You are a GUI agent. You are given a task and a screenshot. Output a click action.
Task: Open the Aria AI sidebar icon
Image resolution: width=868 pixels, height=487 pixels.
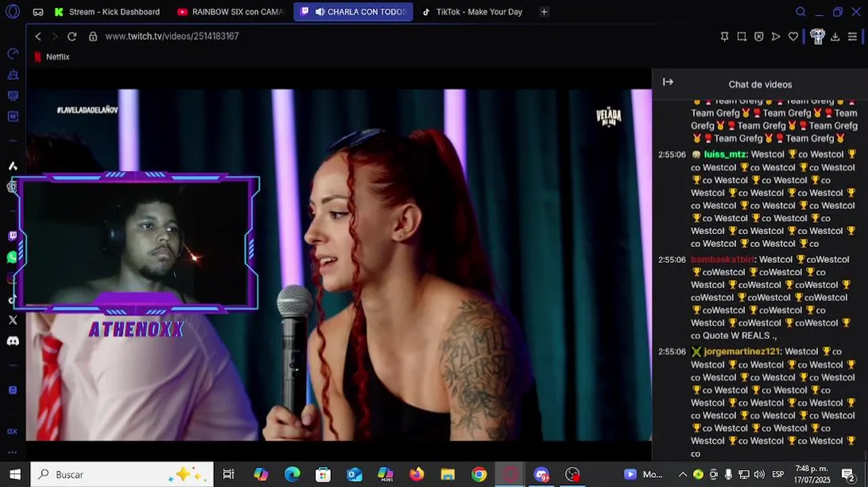pyautogui.click(x=13, y=166)
